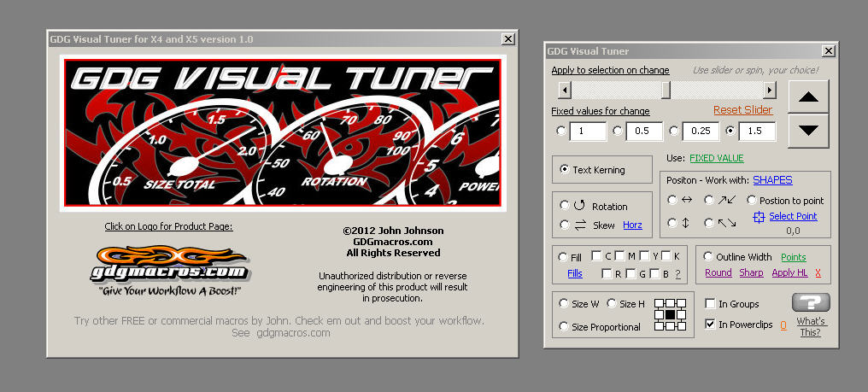The height and width of the screenshot is (392, 868).
Task: Click the bottom-left anchor square in grid
Action: pyautogui.click(x=659, y=326)
